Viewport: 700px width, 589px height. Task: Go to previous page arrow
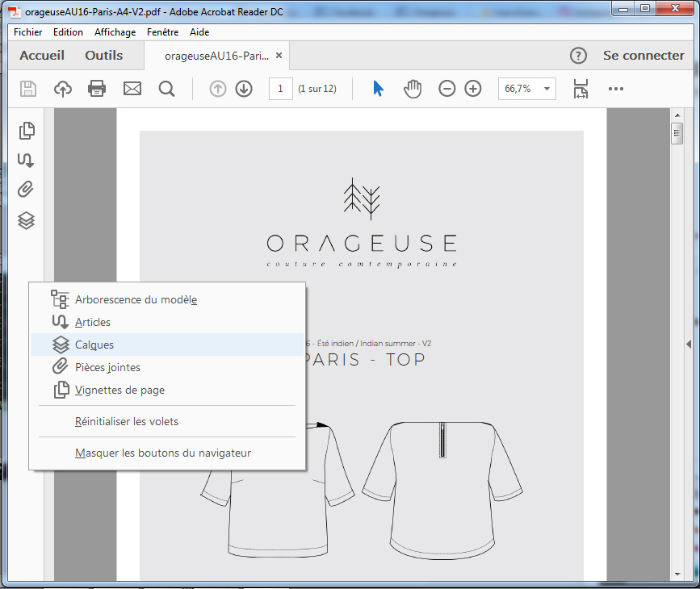coord(218,89)
